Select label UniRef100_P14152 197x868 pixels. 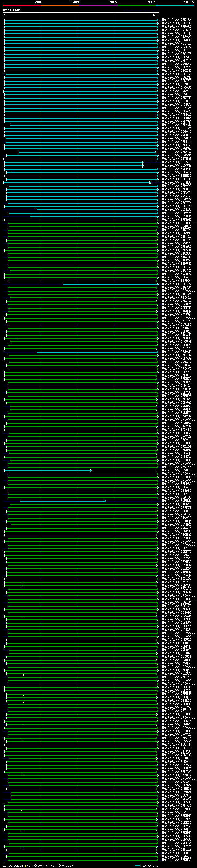pyautogui.click(x=177, y=515)
